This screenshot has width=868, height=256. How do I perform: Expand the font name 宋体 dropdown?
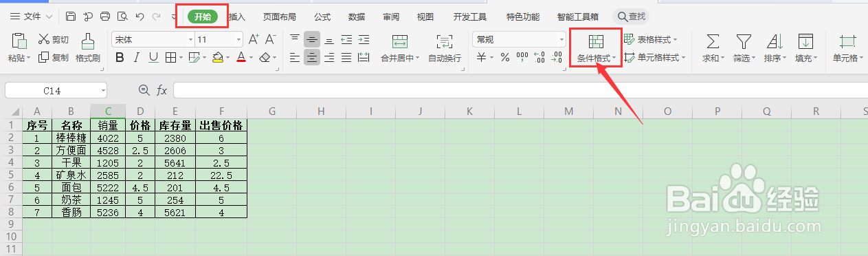coord(190,39)
